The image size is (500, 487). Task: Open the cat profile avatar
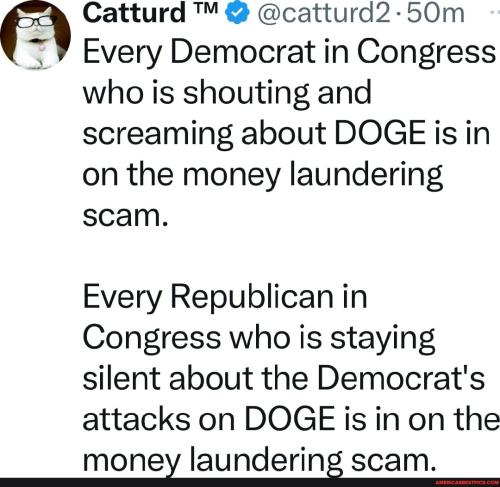(x=35, y=35)
